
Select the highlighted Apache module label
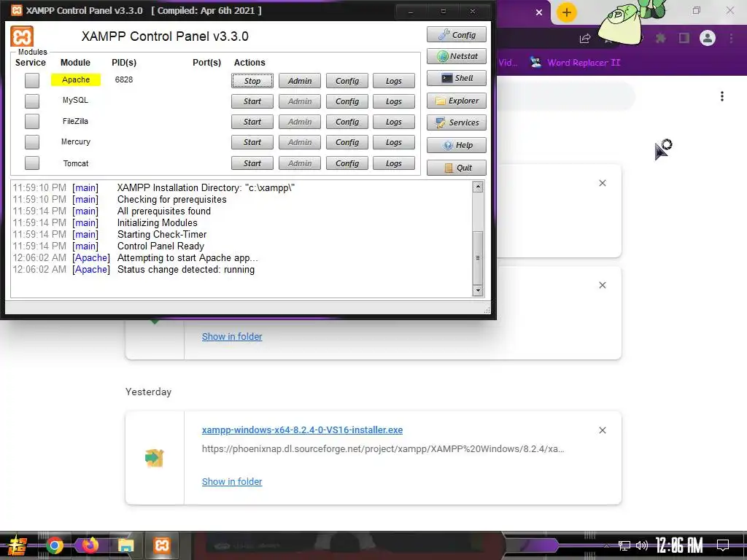[x=76, y=79]
